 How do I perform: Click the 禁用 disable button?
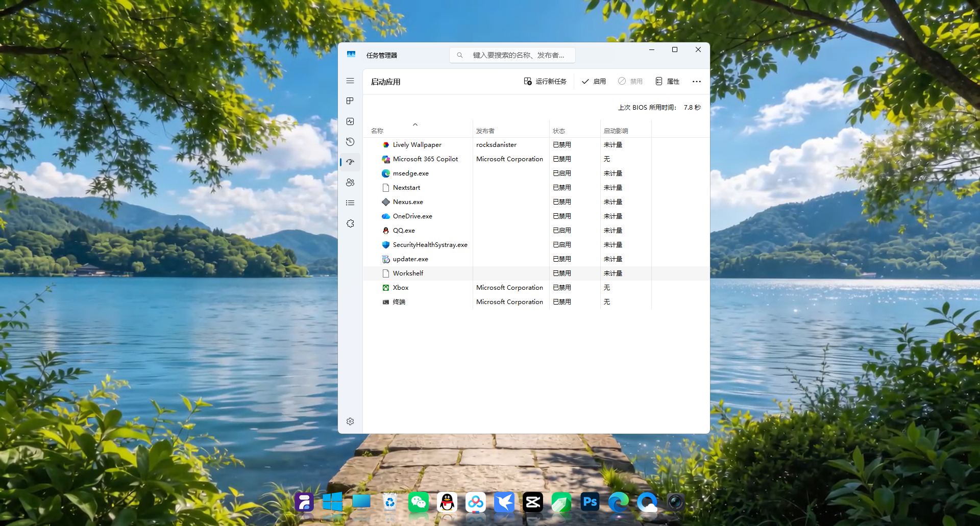630,82
